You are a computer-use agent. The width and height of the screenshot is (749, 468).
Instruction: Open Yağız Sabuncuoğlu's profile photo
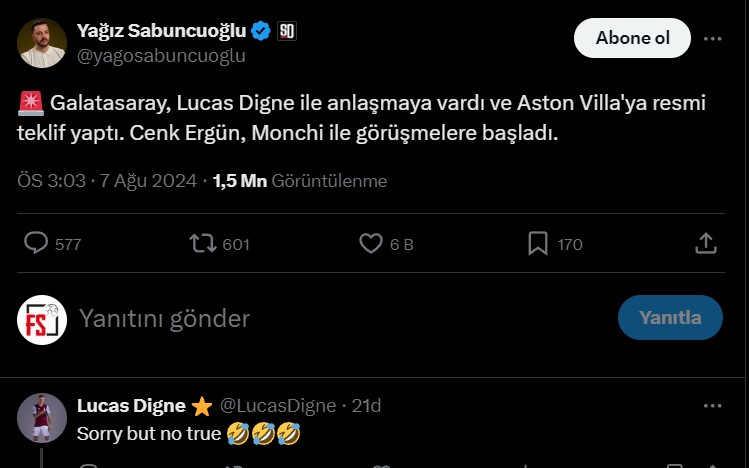42,43
